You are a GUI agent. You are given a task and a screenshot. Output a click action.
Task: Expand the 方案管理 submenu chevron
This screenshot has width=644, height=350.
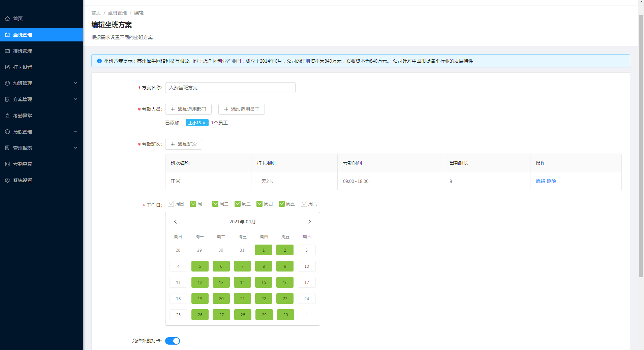click(x=75, y=99)
